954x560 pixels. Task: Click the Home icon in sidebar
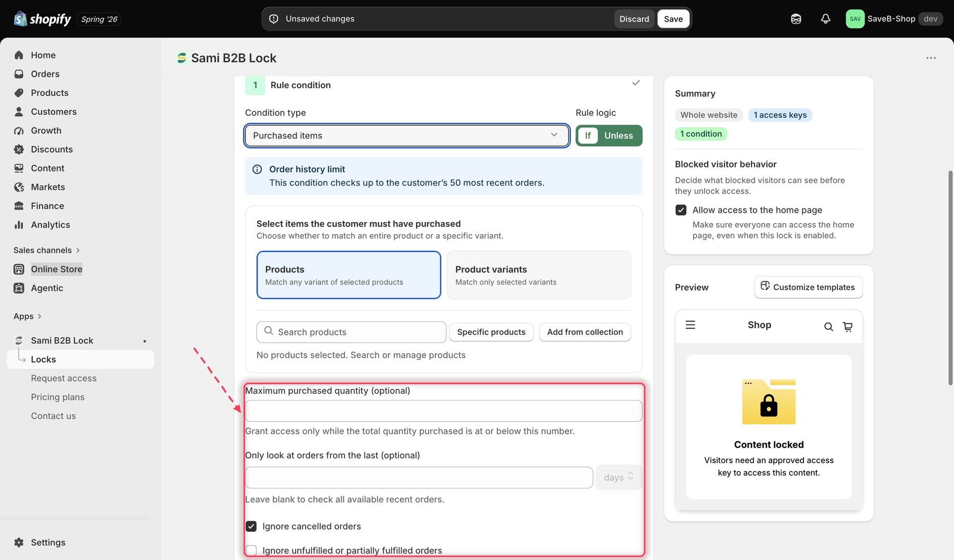(19, 55)
